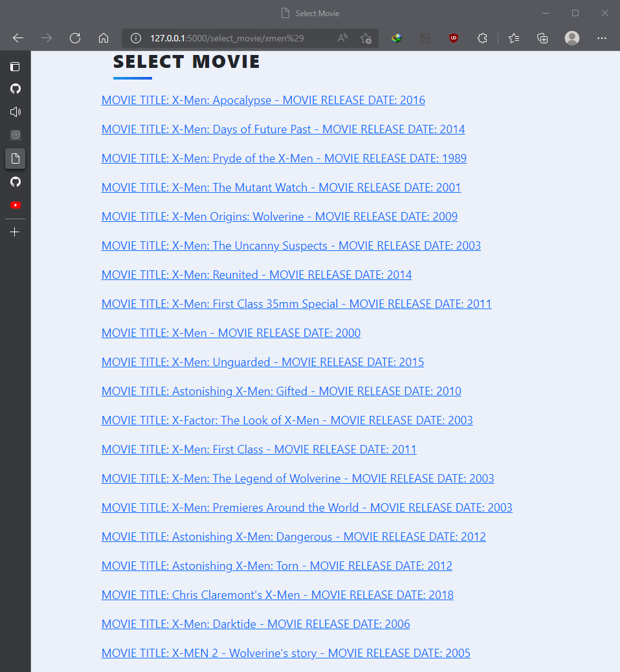This screenshot has height=672, width=620.
Task: Open YouTube from the sidebar
Action: [15, 205]
